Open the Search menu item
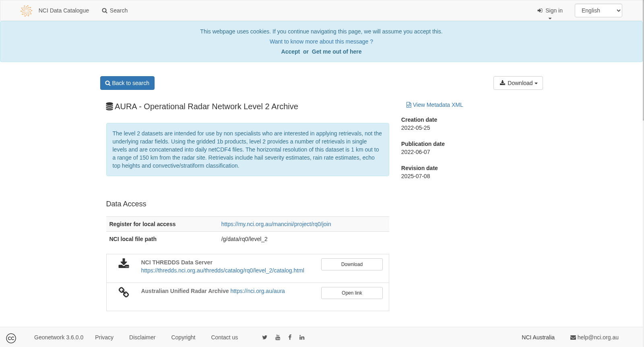Image resolution: width=644 pixels, height=347 pixels. pyautogui.click(x=115, y=10)
